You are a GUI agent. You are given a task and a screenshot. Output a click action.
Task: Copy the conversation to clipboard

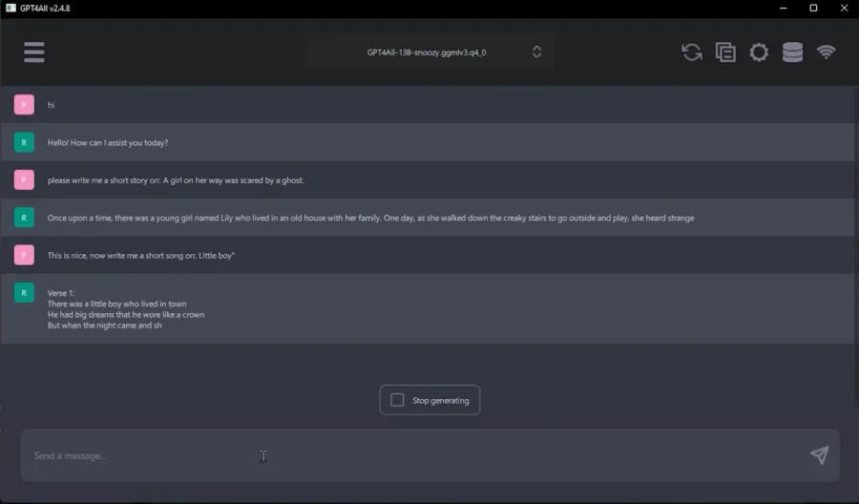pyautogui.click(x=725, y=52)
